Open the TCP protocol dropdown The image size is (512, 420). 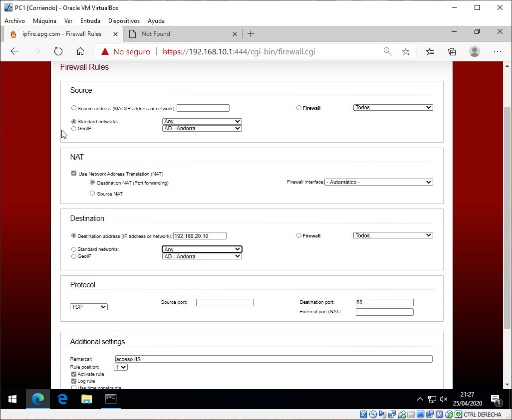click(89, 307)
